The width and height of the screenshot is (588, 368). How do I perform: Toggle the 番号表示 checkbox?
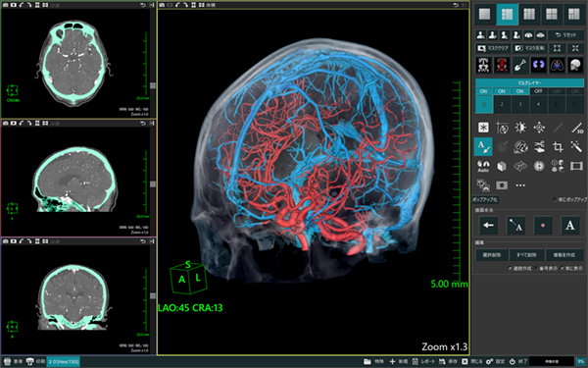(x=536, y=268)
